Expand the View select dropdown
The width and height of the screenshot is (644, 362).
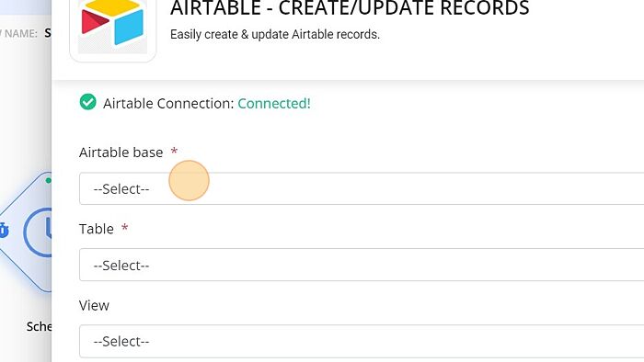tap(362, 341)
